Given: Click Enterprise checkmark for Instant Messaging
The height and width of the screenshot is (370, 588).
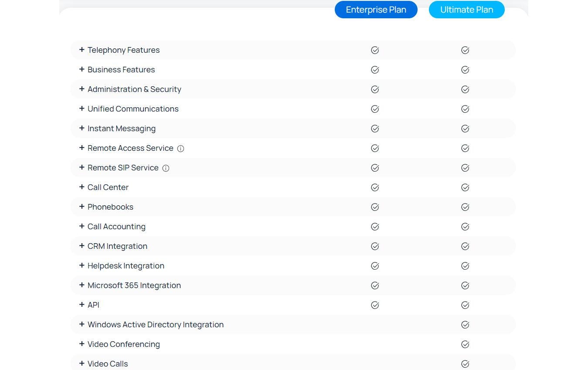Looking at the screenshot, I should 375,129.
